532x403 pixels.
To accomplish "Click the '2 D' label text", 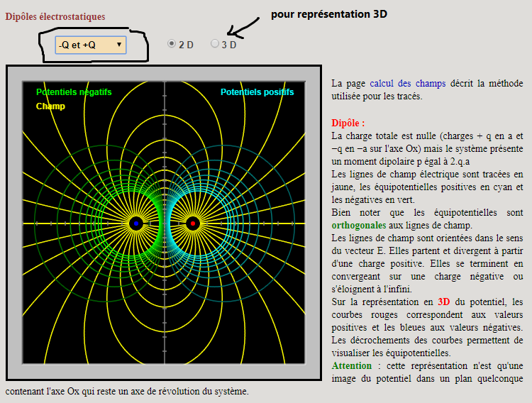I will coord(186,45).
